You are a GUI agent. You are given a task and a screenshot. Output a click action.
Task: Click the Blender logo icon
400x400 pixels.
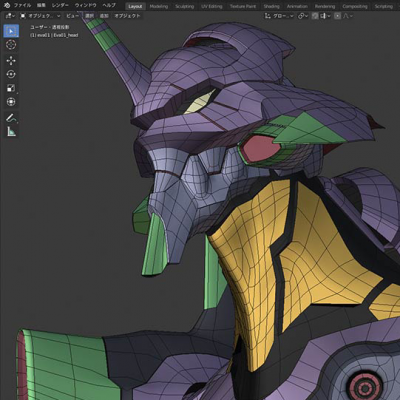point(7,6)
